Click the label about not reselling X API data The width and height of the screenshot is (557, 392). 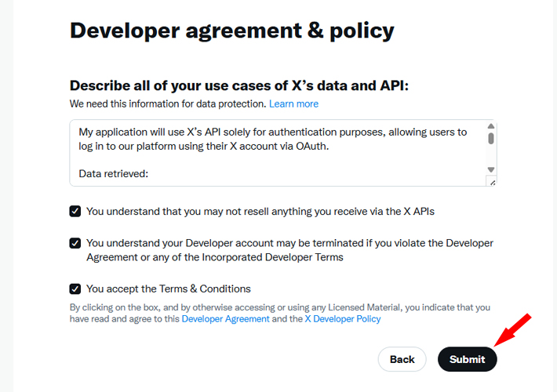(260, 211)
